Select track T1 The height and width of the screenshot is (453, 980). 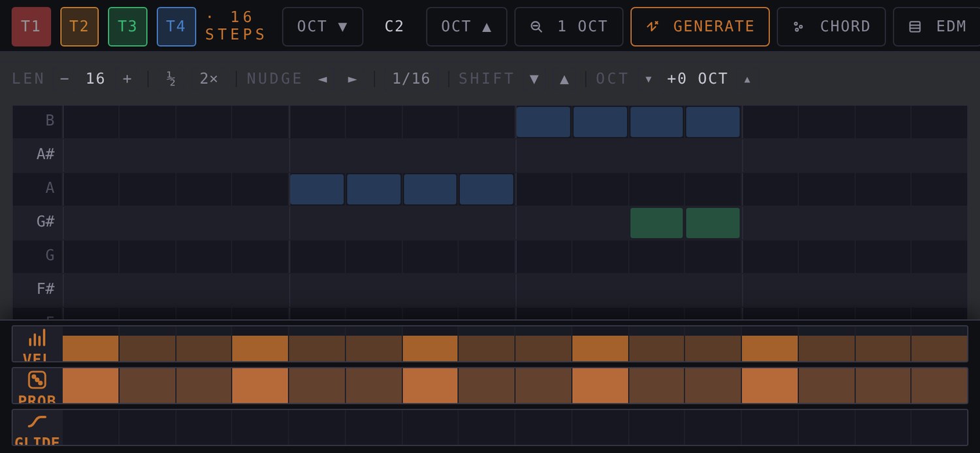pos(31,27)
